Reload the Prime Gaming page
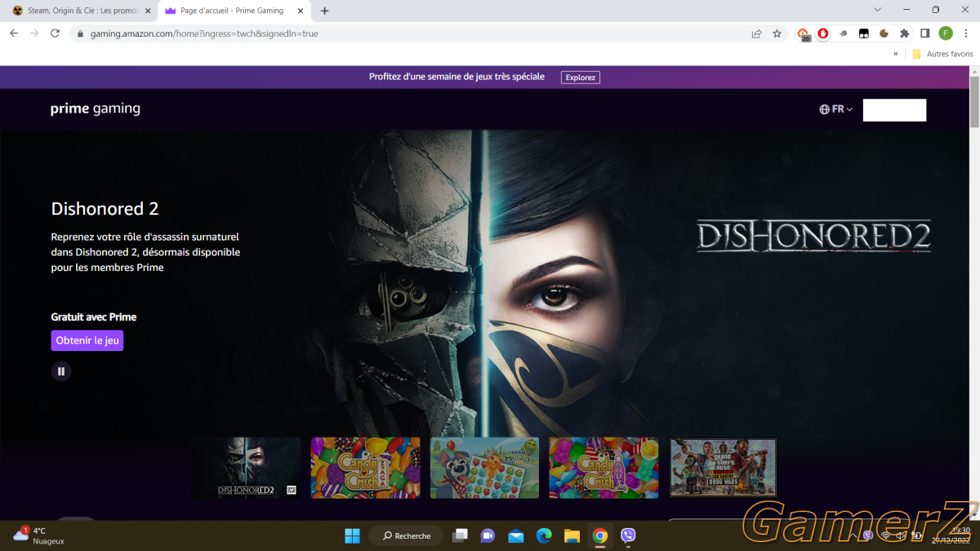 pyautogui.click(x=55, y=33)
